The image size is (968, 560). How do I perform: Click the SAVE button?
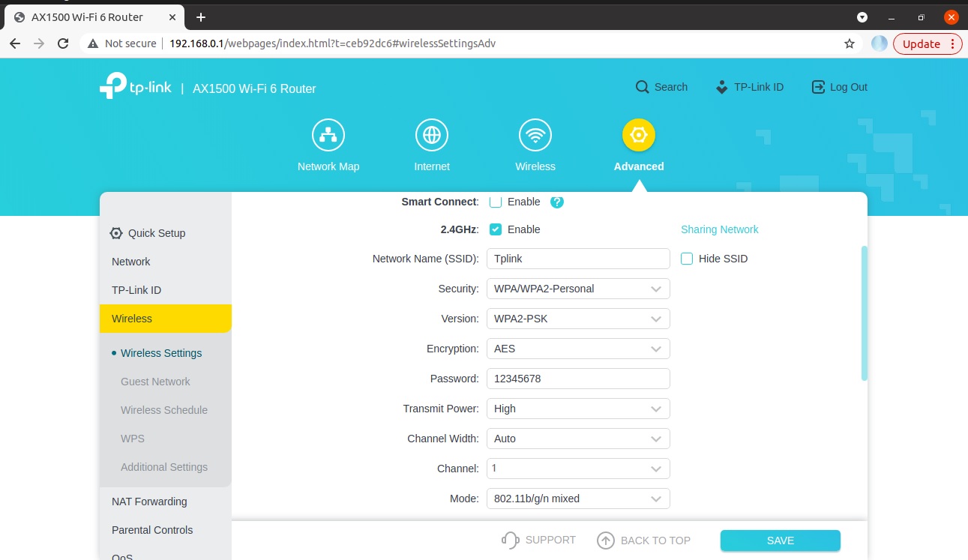(780, 541)
